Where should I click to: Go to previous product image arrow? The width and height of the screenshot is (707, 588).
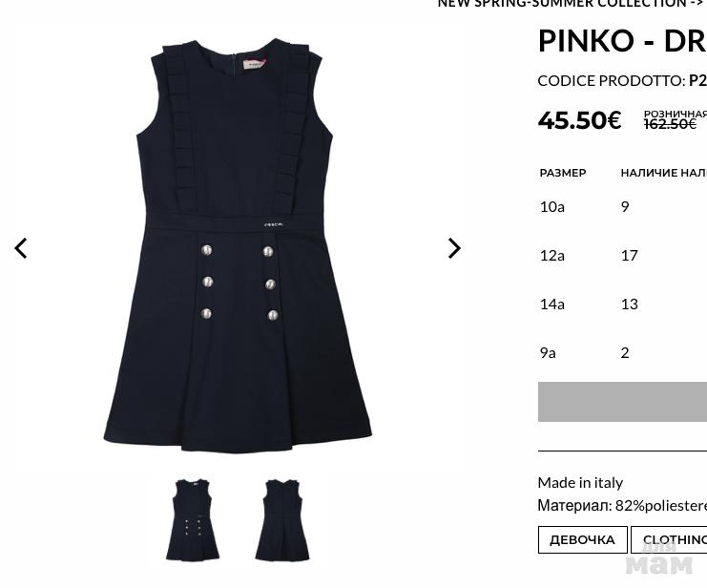[21, 248]
